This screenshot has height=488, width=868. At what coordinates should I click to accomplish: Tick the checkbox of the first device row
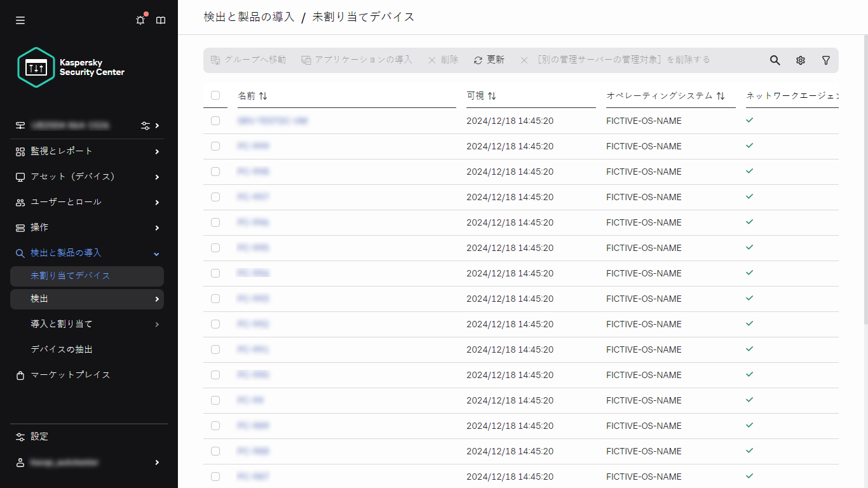pos(215,121)
